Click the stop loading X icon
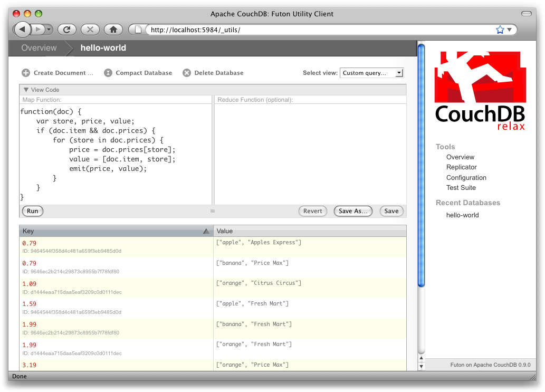The height and width of the screenshot is (392, 545). click(x=90, y=30)
